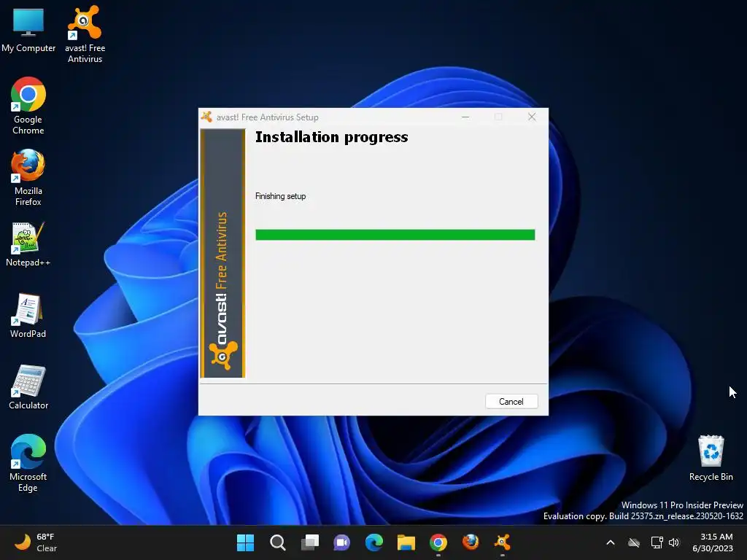Open the weather widget showing 68°F Clear
This screenshot has height=560, width=747.
36,542
